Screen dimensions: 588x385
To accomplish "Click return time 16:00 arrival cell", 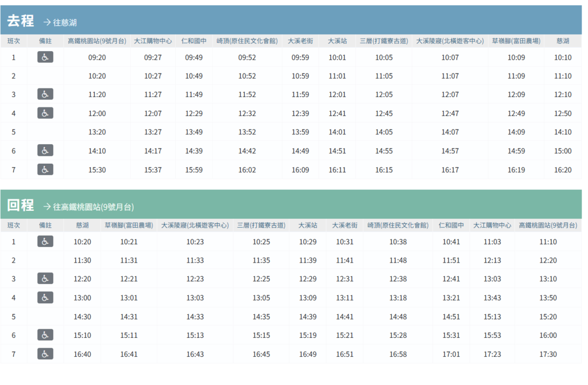I will click(548, 335).
